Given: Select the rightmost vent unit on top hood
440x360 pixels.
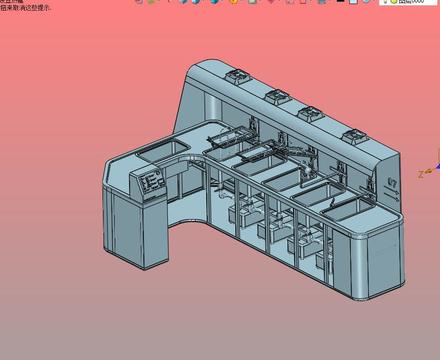Looking at the screenshot, I should click(x=355, y=137).
